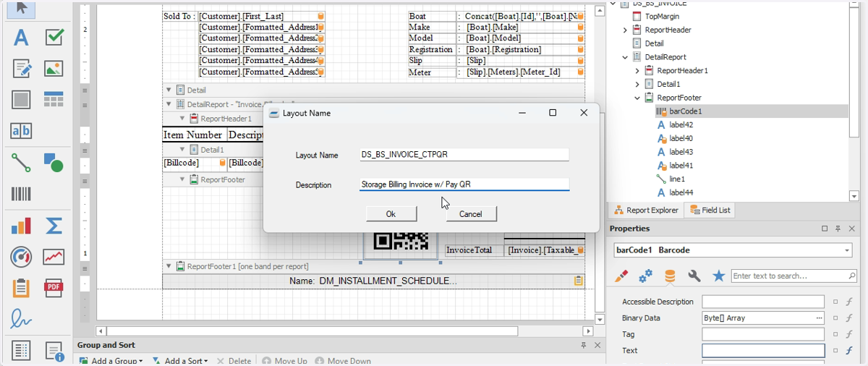Click expression f icon for Text property
The width and height of the screenshot is (868, 366).
(850, 351)
